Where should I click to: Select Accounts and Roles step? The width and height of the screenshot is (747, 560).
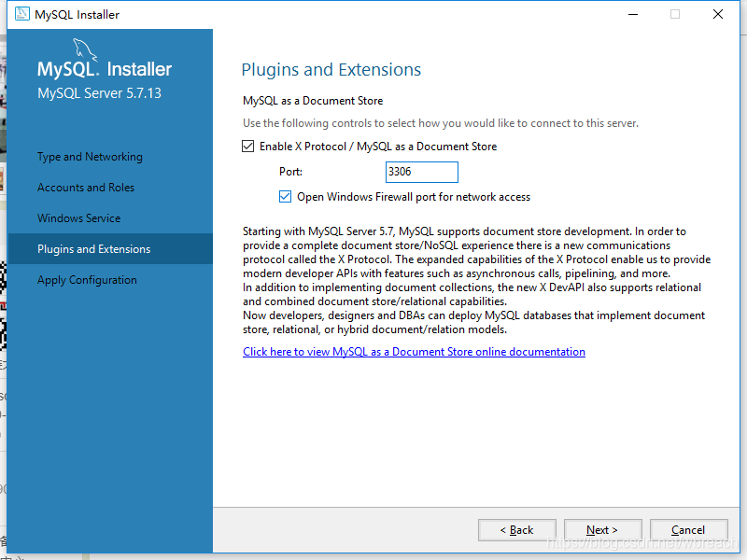pyautogui.click(x=86, y=188)
